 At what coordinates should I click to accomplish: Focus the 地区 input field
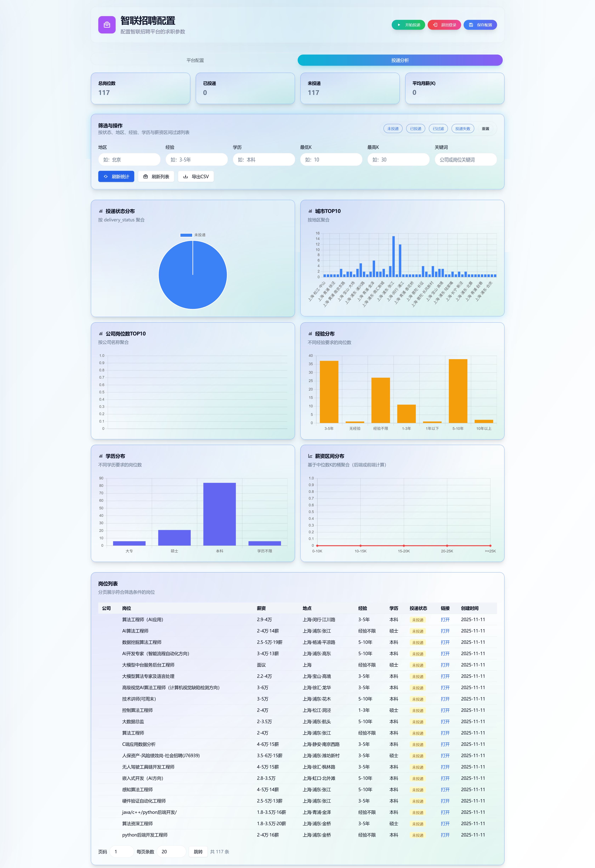coord(129,159)
